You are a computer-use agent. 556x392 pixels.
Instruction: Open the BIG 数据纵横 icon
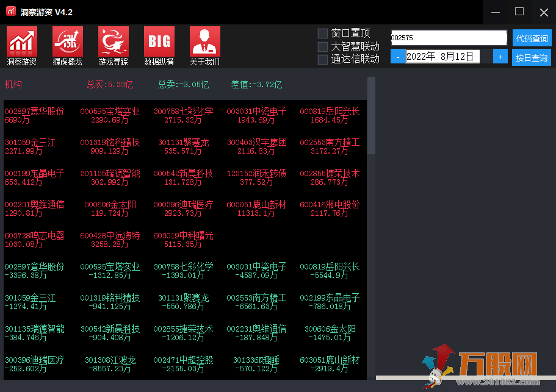159,46
